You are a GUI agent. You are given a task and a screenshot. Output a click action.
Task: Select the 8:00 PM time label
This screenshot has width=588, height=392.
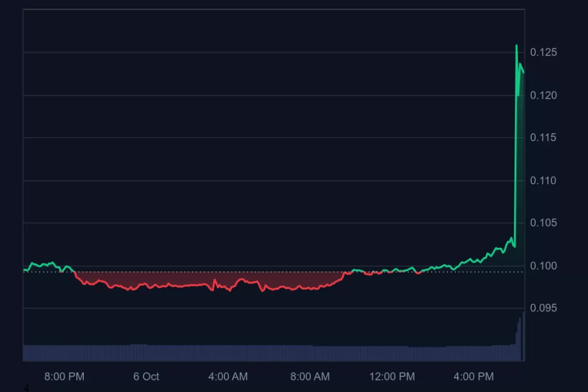pos(64,377)
